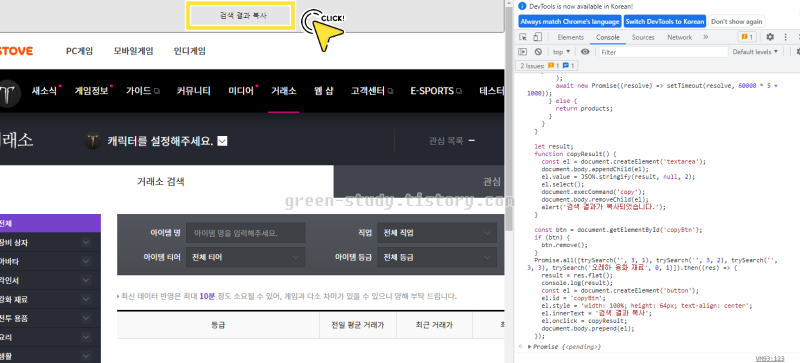The width and height of the screenshot is (800, 363).
Task: Open the 미디어 navigation item
Action: 242,91
